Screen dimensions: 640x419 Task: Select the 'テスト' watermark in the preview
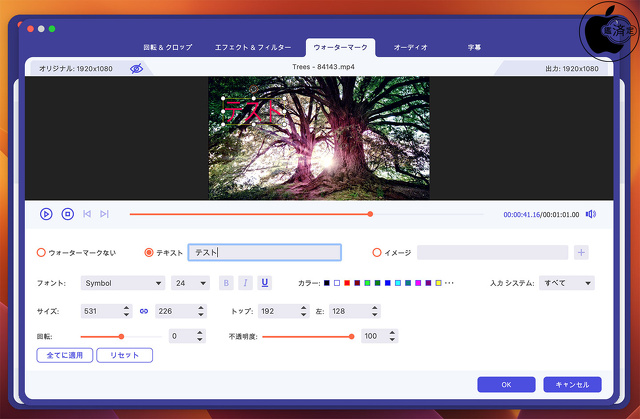click(x=253, y=111)
